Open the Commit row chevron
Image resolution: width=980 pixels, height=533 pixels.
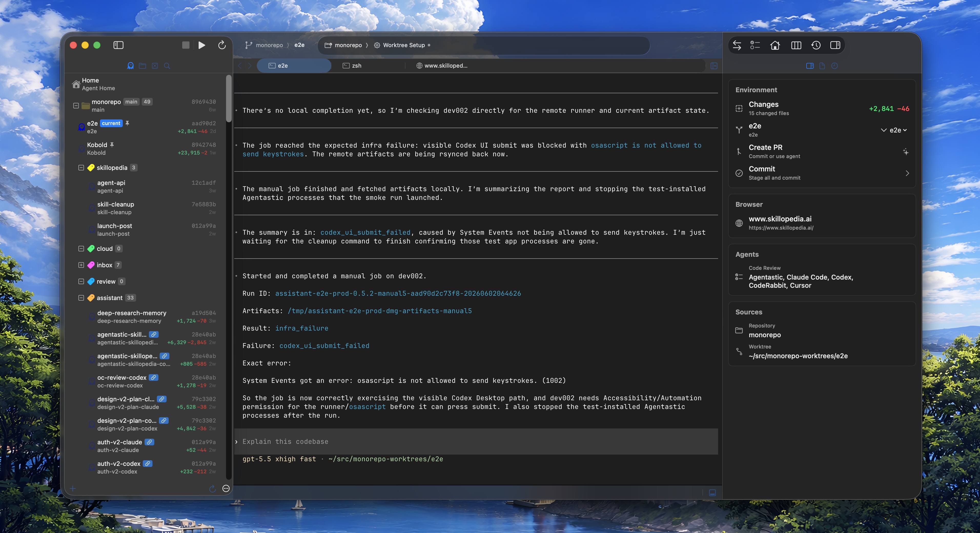coord(907,173)
